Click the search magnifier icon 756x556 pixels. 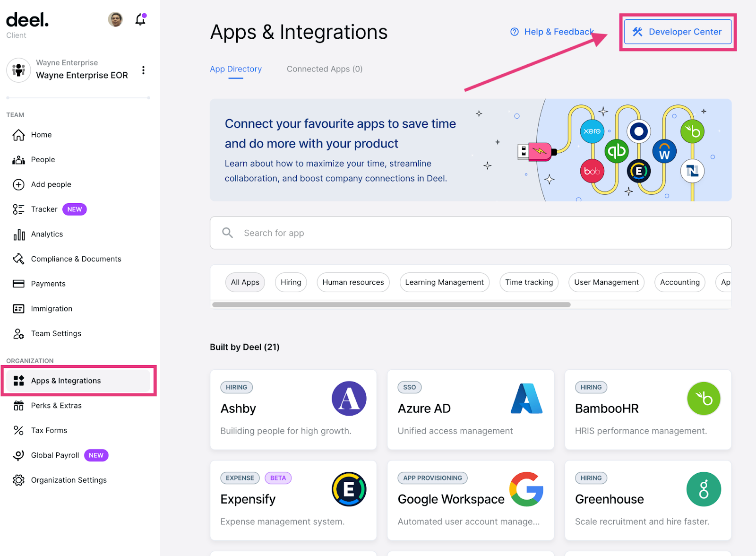pos(227,233)
